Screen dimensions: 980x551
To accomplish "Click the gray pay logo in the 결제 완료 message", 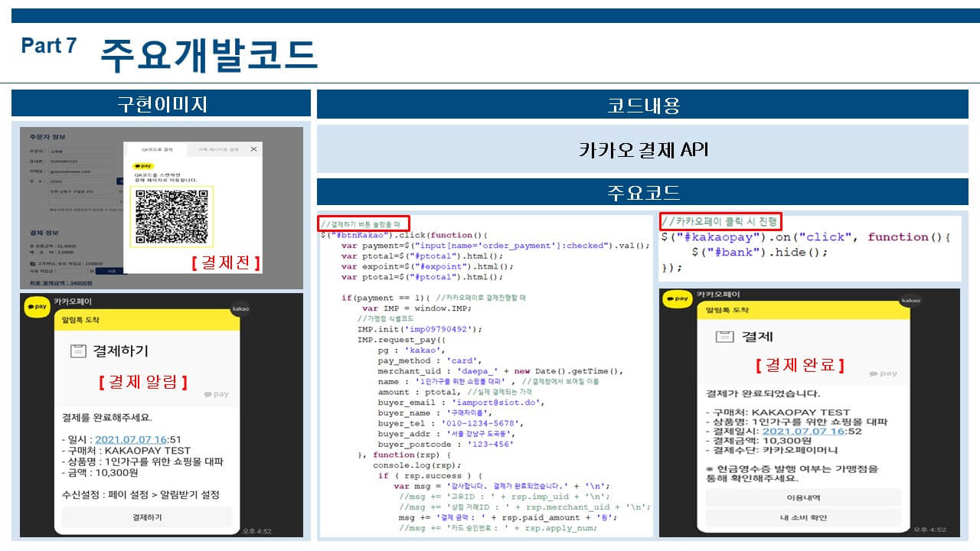I will [883, 373].
